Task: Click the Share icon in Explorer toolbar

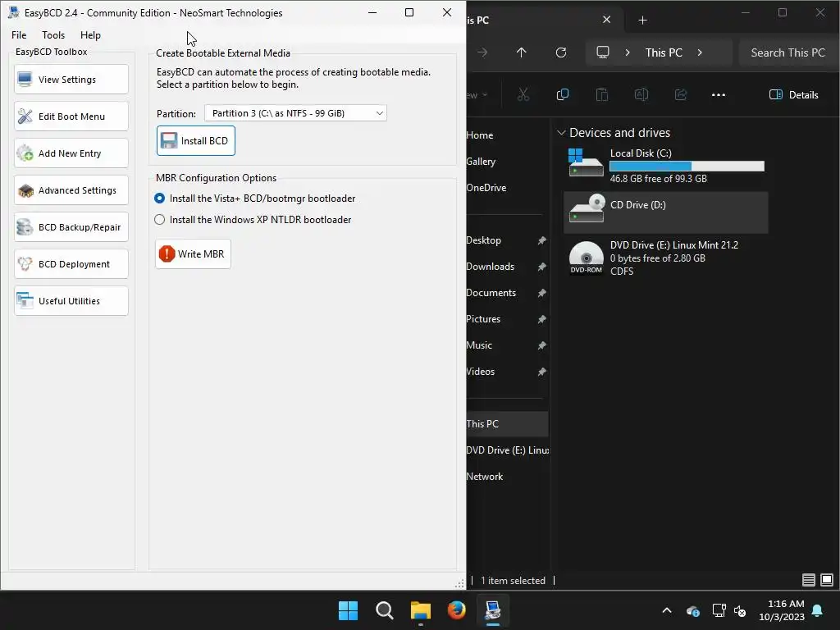Action: (680, 95)
